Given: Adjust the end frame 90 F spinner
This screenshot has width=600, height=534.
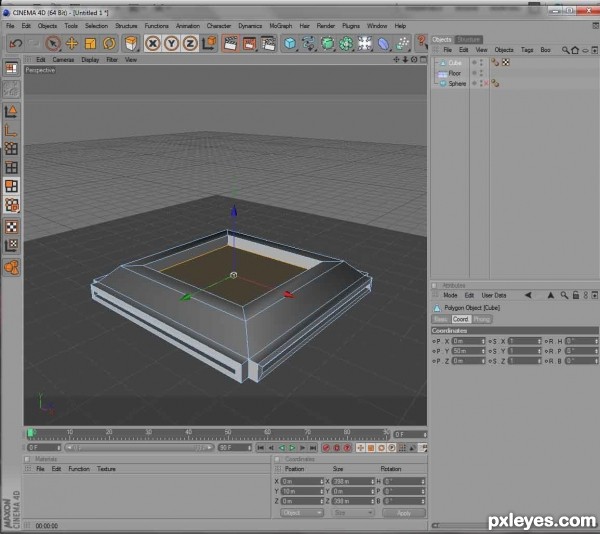Looking at the screenshot, I should pos(249,448).
